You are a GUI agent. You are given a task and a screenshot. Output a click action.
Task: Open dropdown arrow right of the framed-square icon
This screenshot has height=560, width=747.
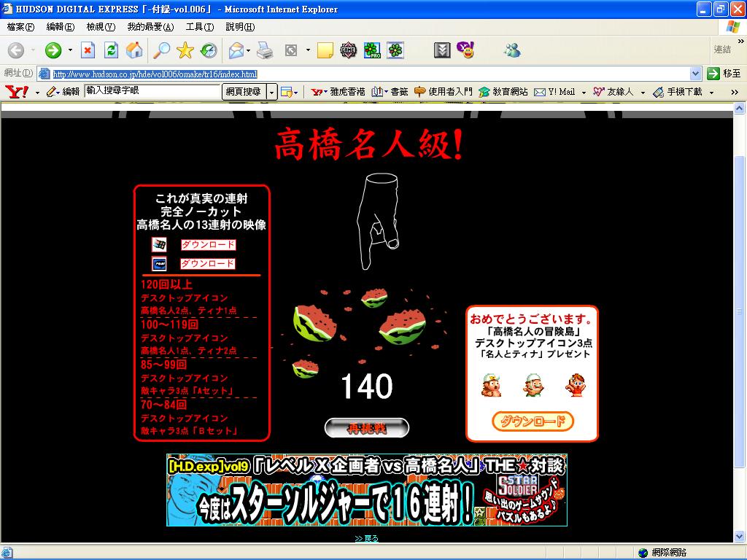[x=308, y=50]
